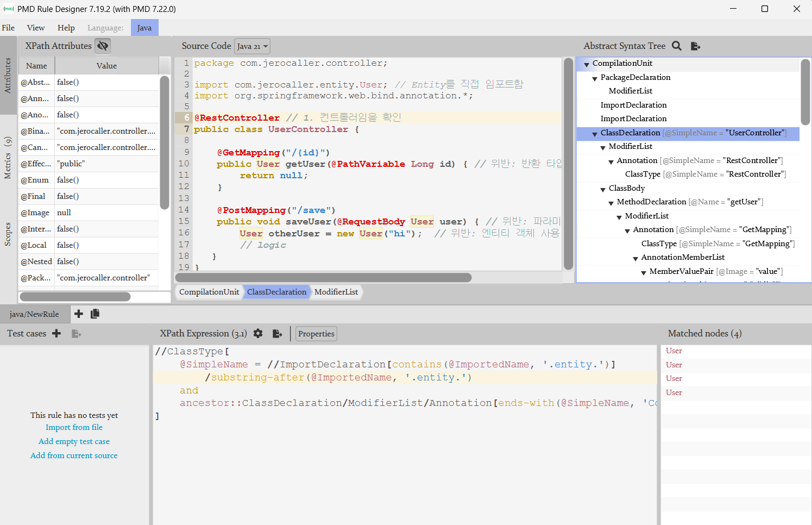Add a new rule tab with plus icon

(79, 314)
